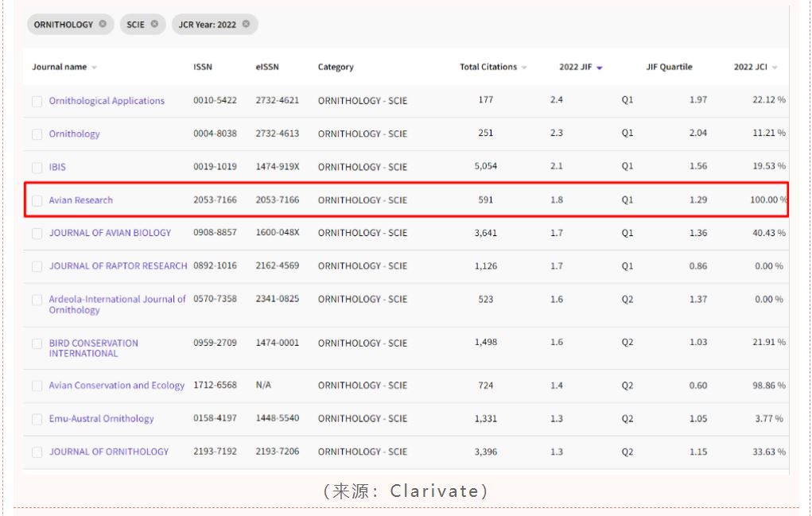The width and height of the screenshot is (812, 516).
Task: Mark the Emu-Austral Ornithology checkbox
Action: pyautogui.click(x=37, y=419)
